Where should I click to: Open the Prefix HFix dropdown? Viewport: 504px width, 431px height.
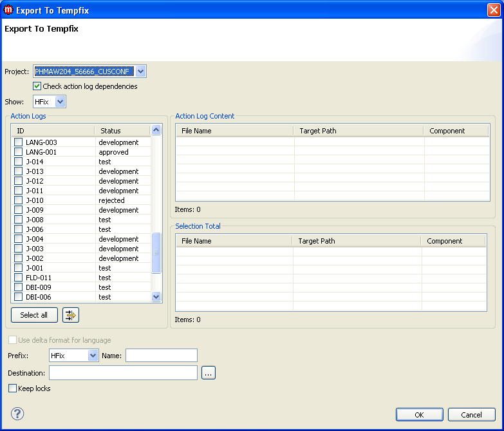(x=93, y=356)
